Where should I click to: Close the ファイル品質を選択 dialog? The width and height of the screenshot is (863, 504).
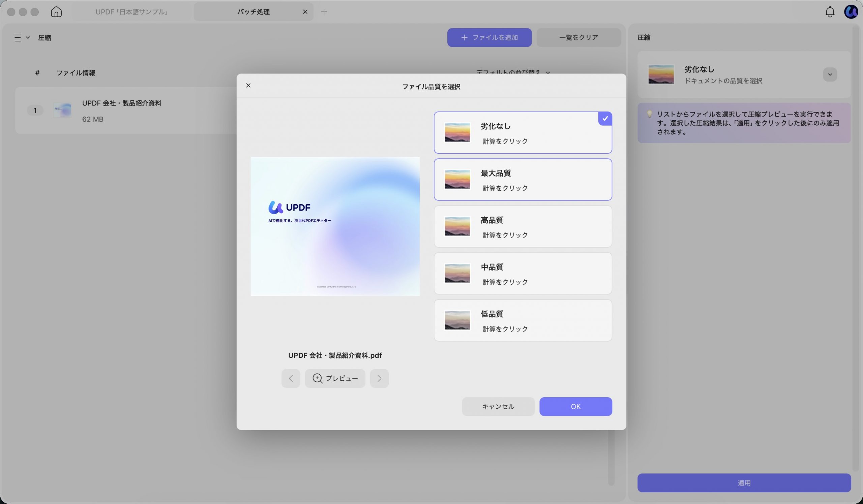pos(248,85)
